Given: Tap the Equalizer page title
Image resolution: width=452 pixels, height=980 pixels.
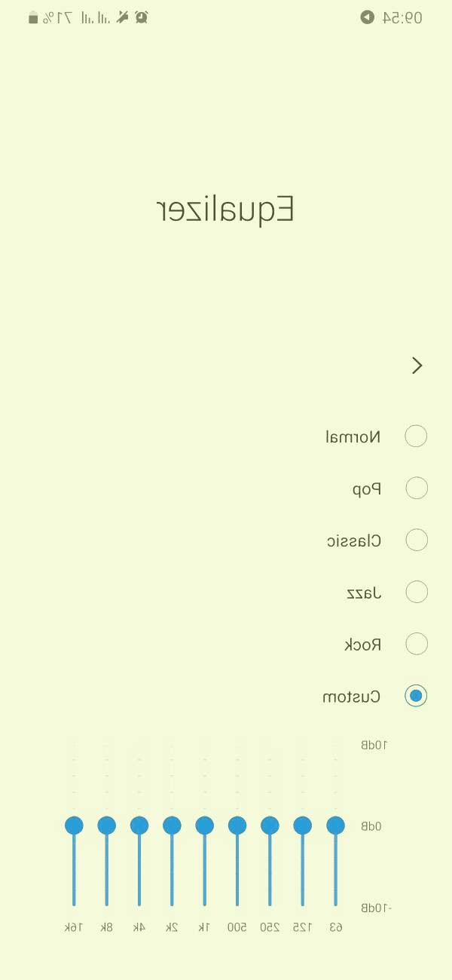Looking at the screenshot, I should coord(225,210).
